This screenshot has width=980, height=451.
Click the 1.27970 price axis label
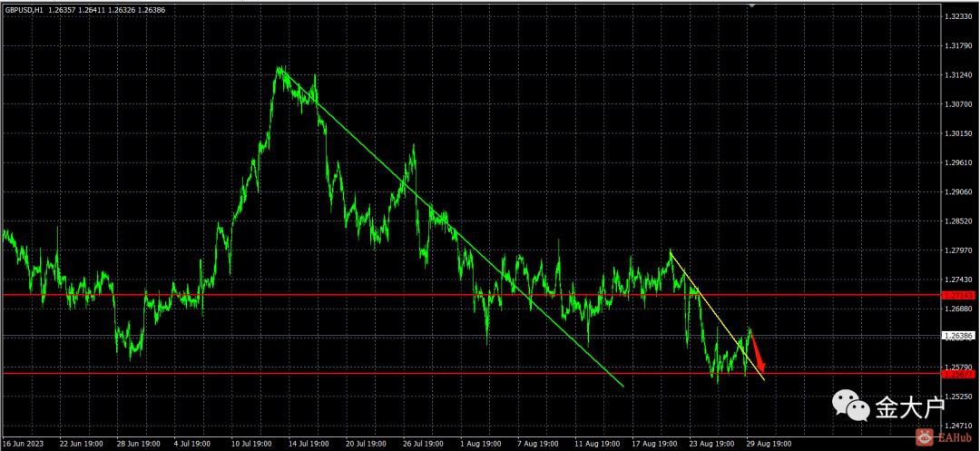pyautogui.click(x=958, y=250)
